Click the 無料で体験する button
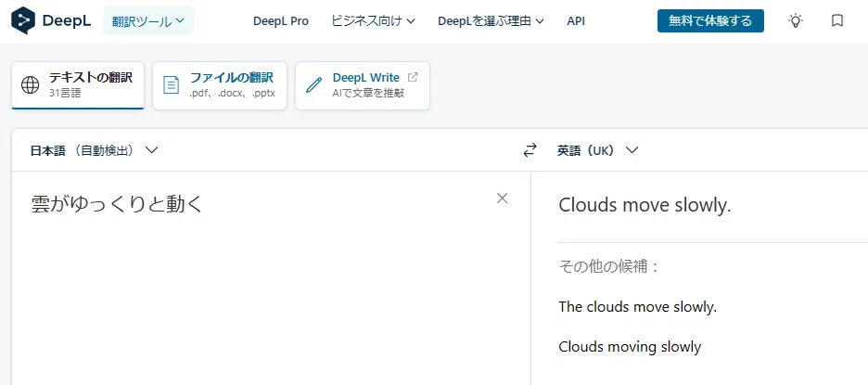Image resolution: width=868 pixels, height=385 pixels. coord(710,21)
